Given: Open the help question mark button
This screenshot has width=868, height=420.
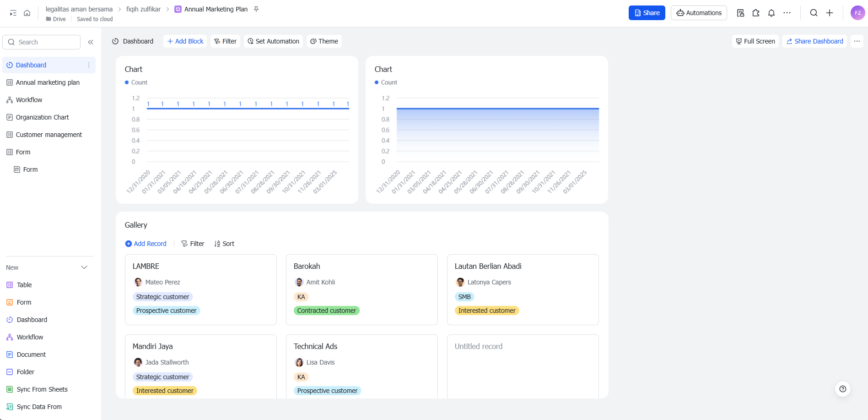Looking at the screenshot, I should tap(843, 389).
